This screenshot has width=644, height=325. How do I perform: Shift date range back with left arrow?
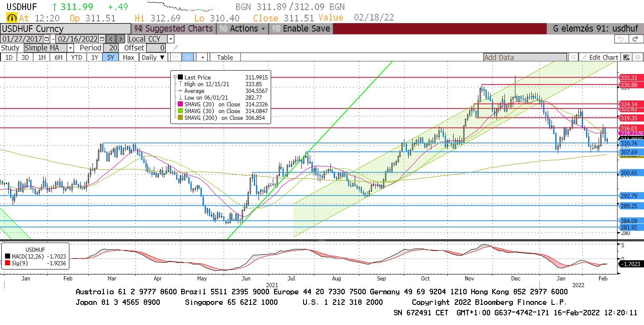(111, 39)
